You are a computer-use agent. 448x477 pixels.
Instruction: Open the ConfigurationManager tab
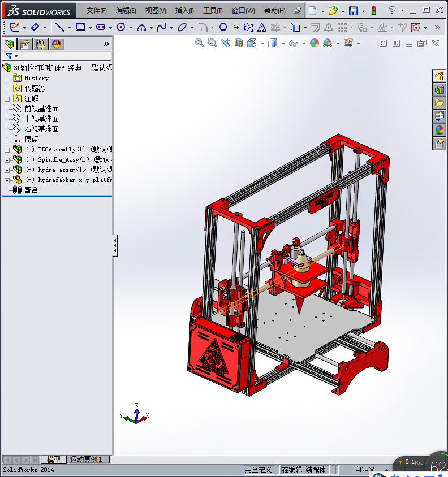tap(41, 44)
